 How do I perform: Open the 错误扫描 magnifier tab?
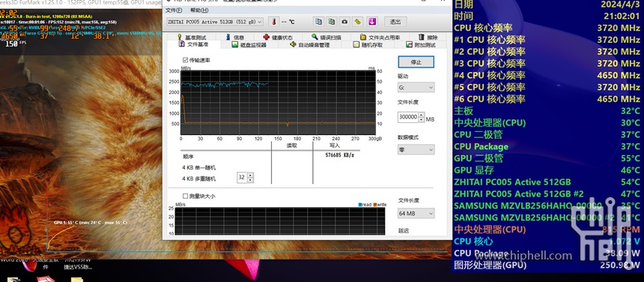pos(326,37)
